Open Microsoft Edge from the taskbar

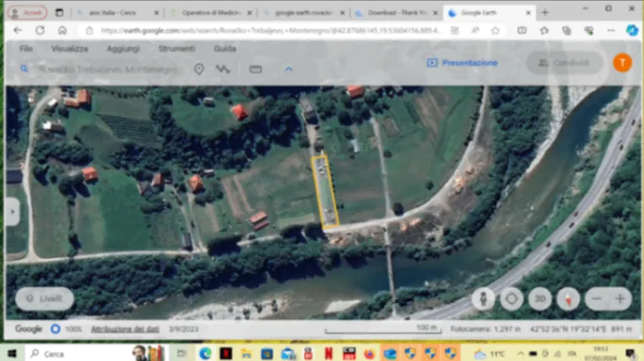(205, 353)
